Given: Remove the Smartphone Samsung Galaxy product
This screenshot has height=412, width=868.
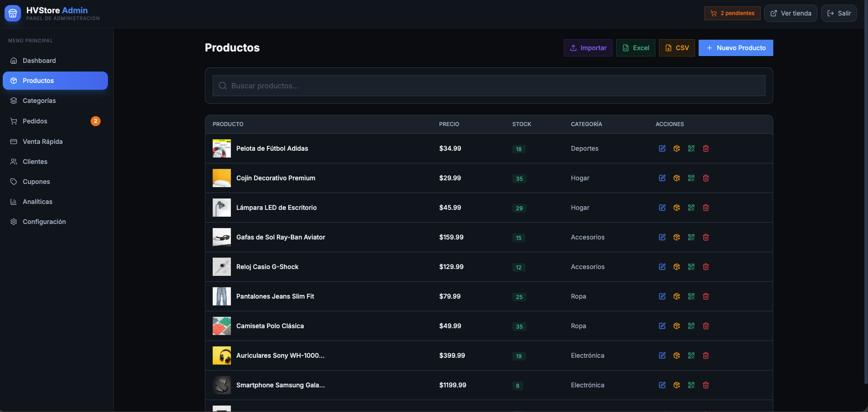Looking at the screenshot, I should (706, 385).
